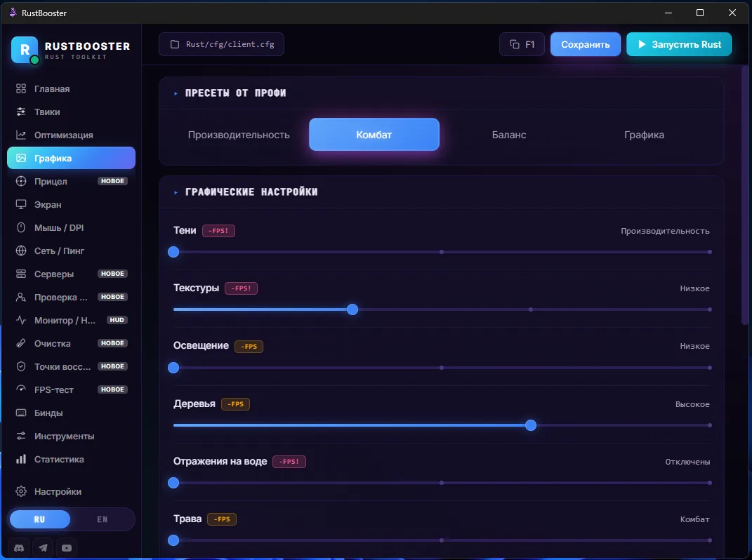Viewport: 752px width, 560px height.
Task: Click the Оптимизация chart icon
Action: [20, 135]
